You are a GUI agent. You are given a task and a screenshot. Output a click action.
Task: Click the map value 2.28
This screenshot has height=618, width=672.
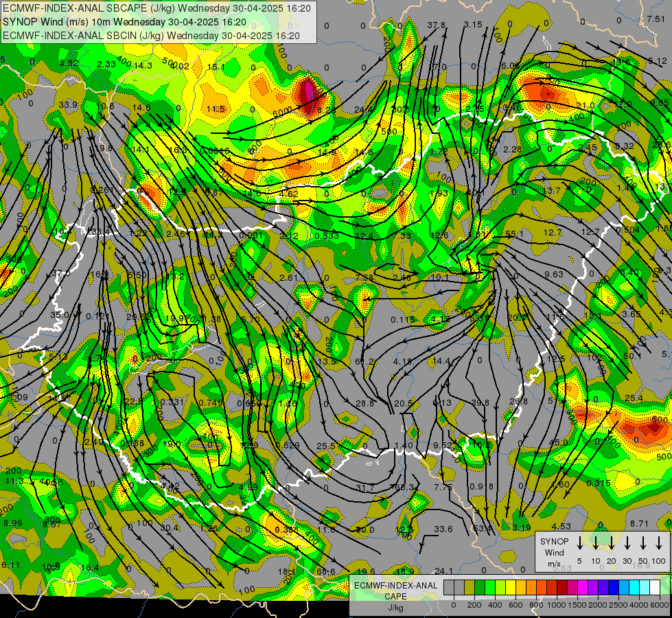(x=512, y=149)
